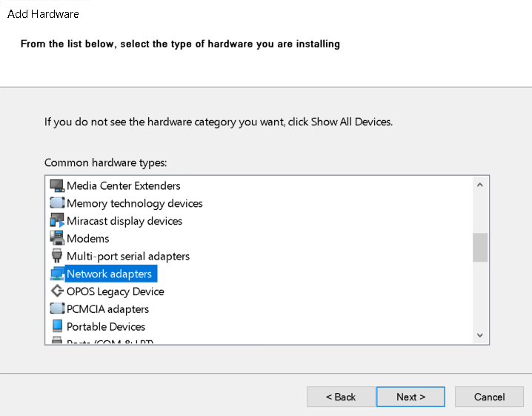Screen dimensions: 532x416
Task: Click the Miracast display devices icon
Action: tap(57, 221)
